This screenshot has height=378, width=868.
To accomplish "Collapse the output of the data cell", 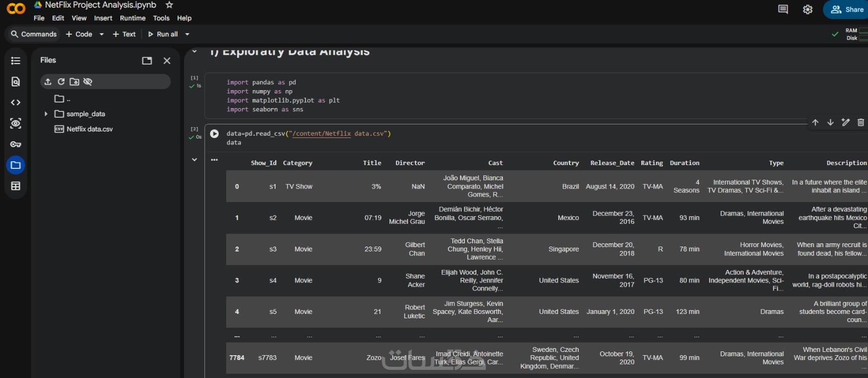I will pyautogui.click(x=194, y=160).
